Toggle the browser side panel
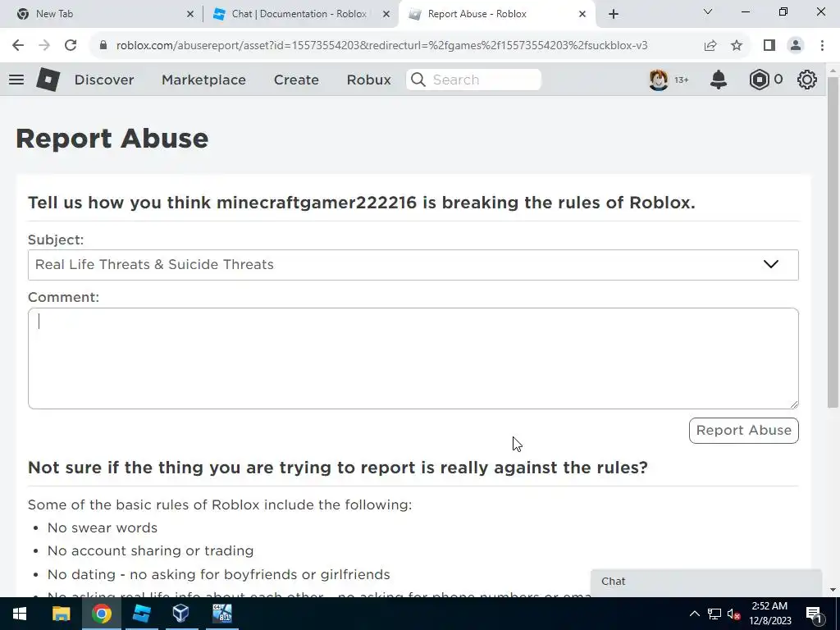The width and height of the screenshot is (840, 630). tap(769, 46)
